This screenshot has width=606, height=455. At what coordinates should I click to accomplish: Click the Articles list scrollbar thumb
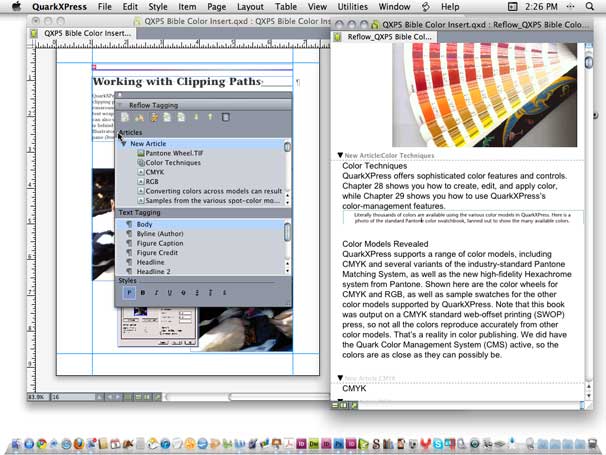287,147
